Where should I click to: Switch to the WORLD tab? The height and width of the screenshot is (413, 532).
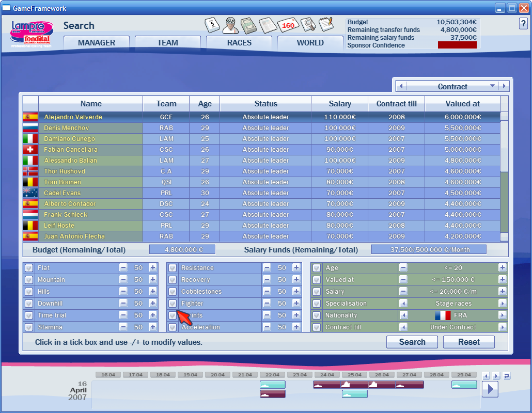pos(310,43)
